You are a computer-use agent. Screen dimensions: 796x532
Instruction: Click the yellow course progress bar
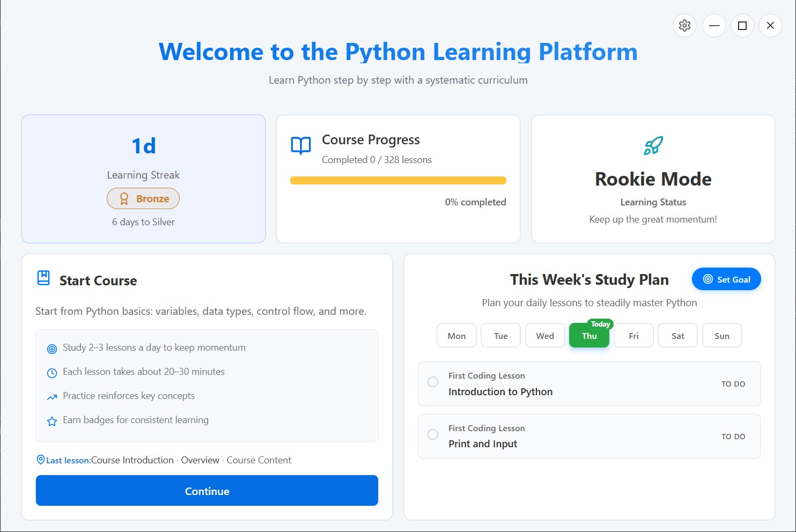point(398,181)
